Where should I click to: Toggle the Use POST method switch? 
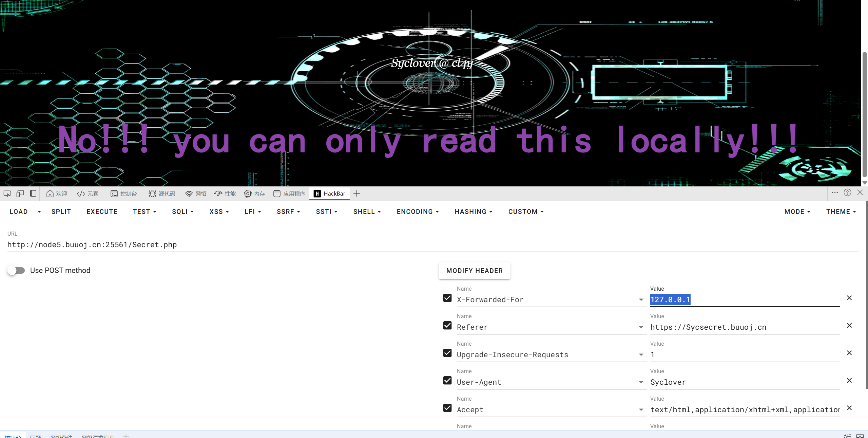click(x=16, y=271)
